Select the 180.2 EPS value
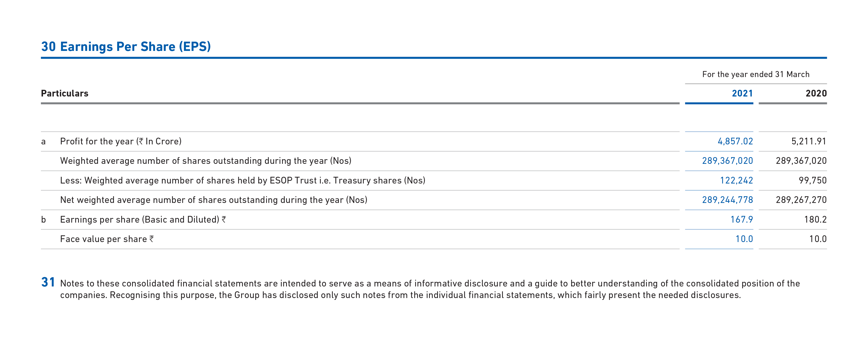868x339 pixels. tap(815, 220)
